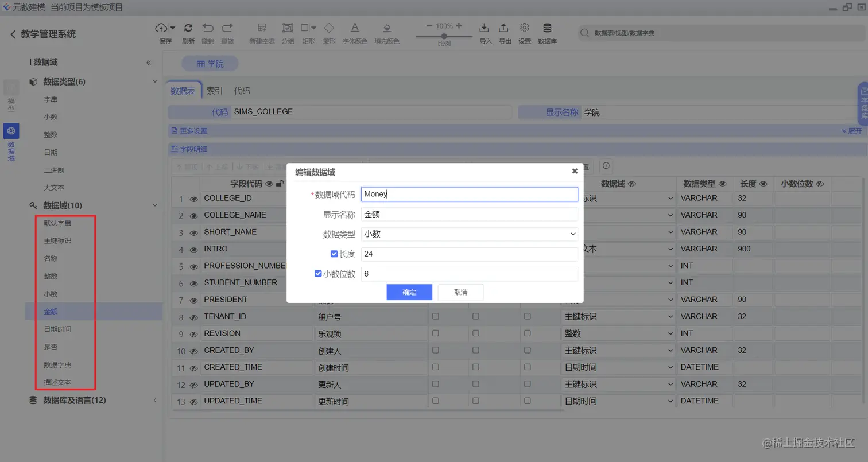Toggle the eye icon in 数据类型 column header
The width and height of the screenshot is (868, 462).
click(723, 184)
